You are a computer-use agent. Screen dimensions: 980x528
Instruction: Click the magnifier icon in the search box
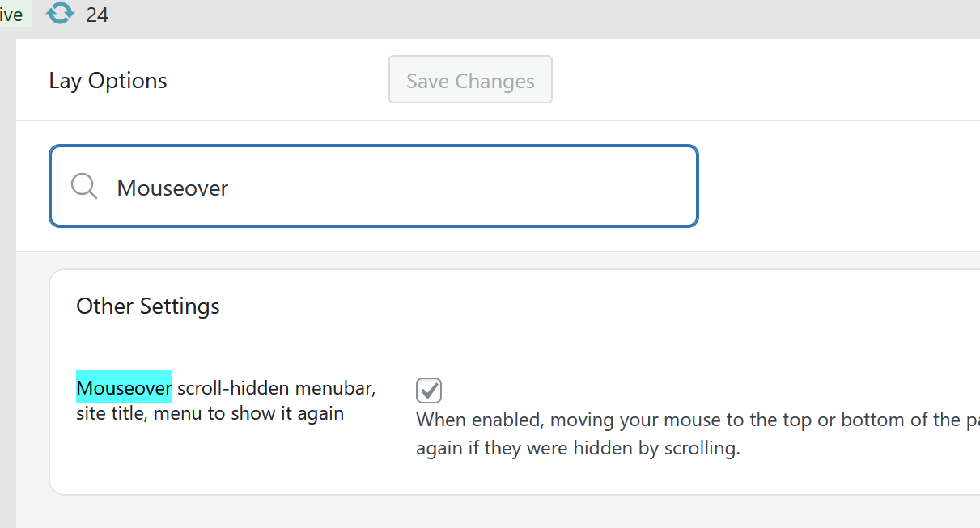click(x=83, y=187)
